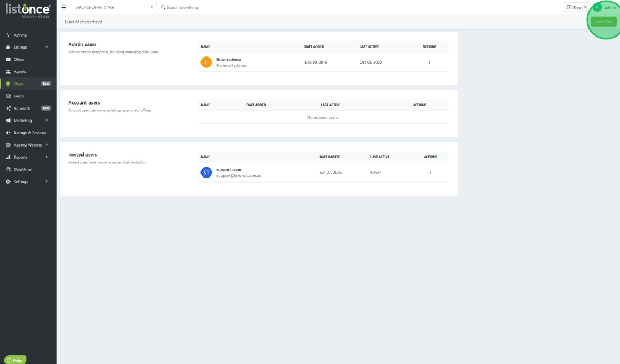Click the Dec 30, 2019 date added
Viewport: 620px width, 364px height.
point(316,62)
